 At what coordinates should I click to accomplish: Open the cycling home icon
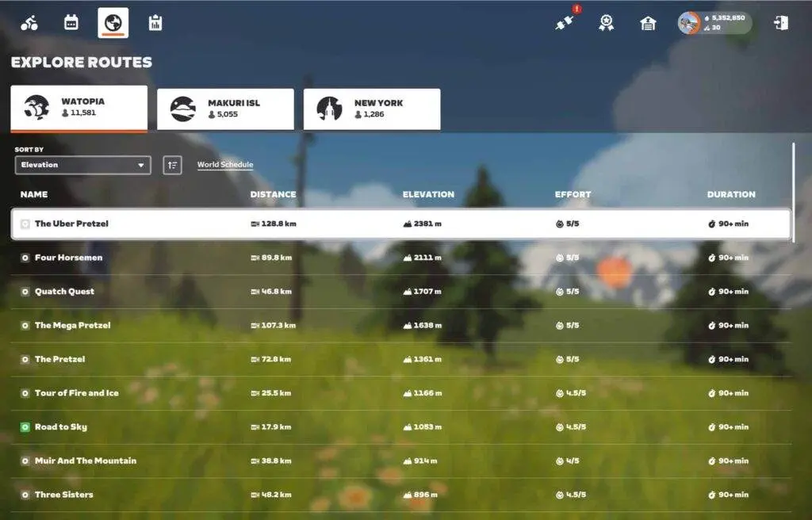coord(29,23)
